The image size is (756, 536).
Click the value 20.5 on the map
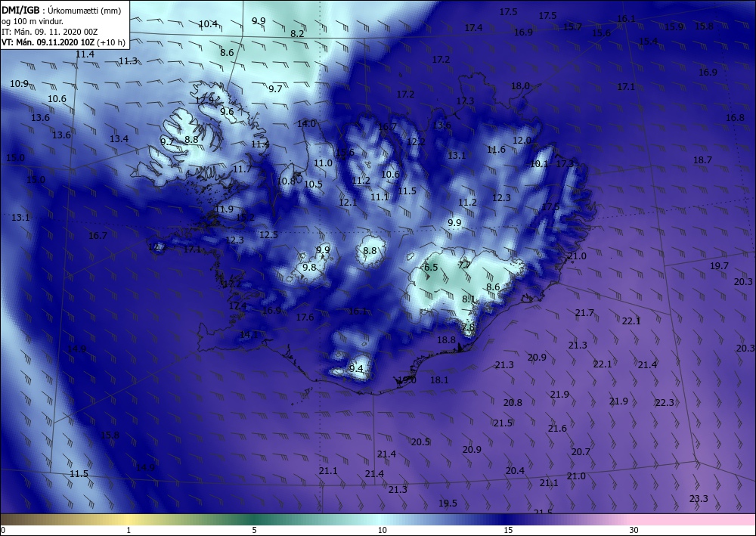click(x=420, y=442)
